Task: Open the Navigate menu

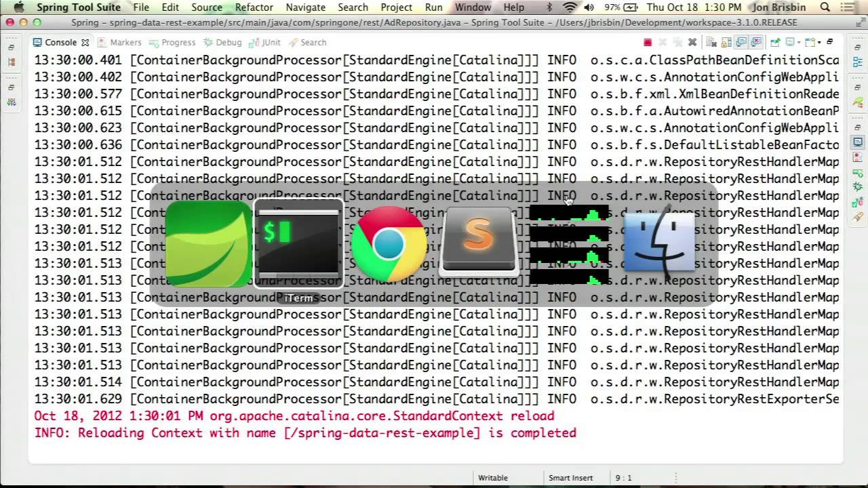Action: click(305, 7)
